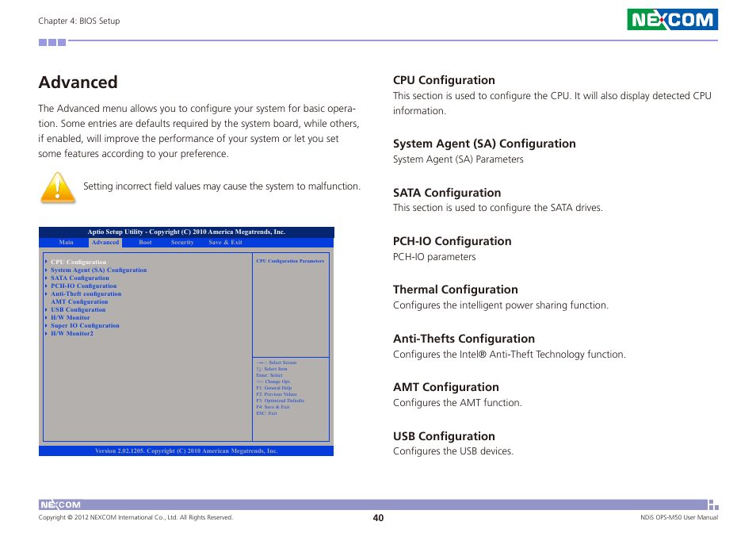Click the 'PCH-IO parameters' description
The width and height of the screenshot is (756, 533).
click(434, 257)
